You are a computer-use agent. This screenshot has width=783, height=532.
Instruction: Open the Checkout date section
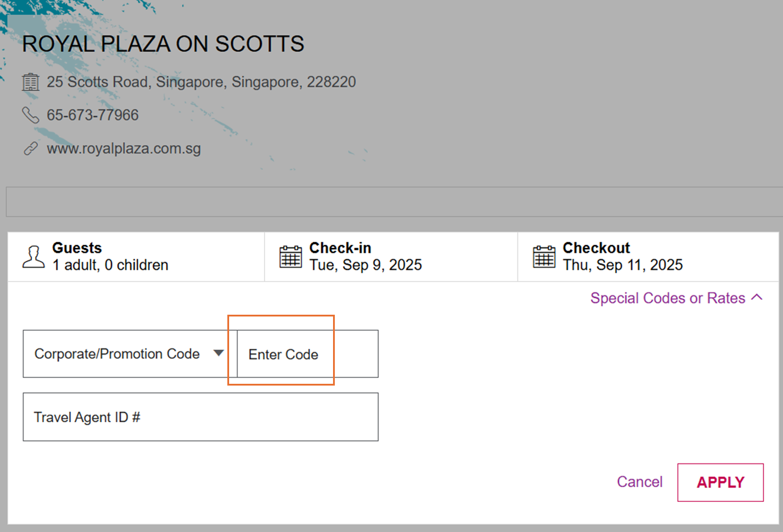(648, 257)
